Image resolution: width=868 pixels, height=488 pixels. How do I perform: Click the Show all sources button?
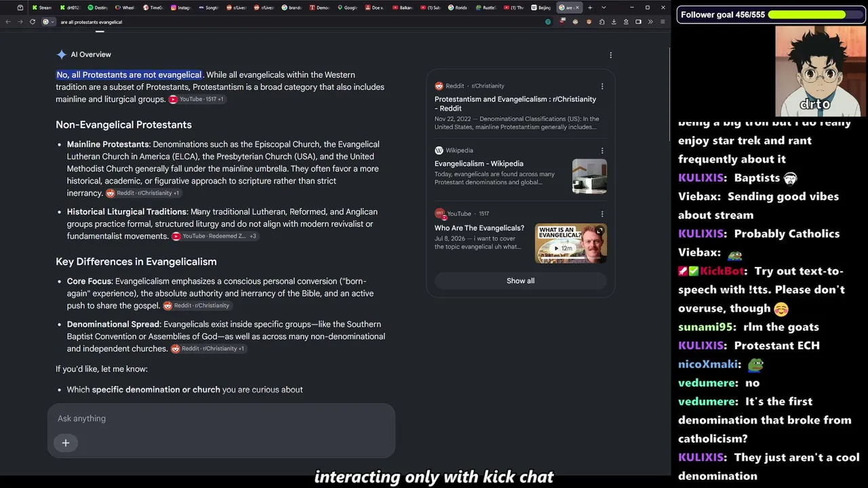pos(521,281)
